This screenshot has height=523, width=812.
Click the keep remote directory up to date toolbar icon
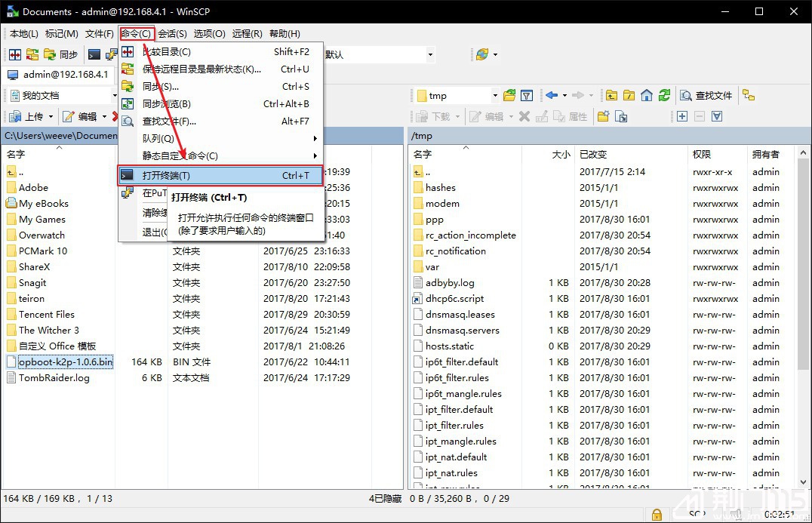[32, 54]
